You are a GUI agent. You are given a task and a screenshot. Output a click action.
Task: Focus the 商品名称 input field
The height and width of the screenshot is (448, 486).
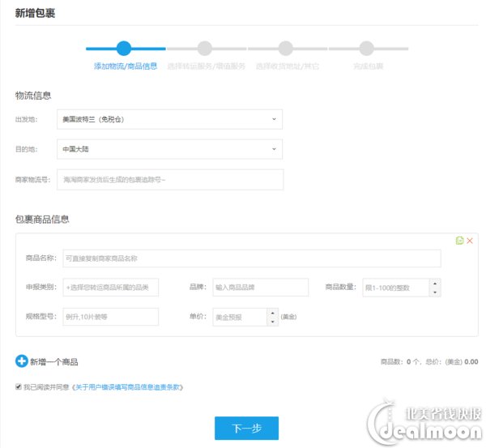point(252,258)
